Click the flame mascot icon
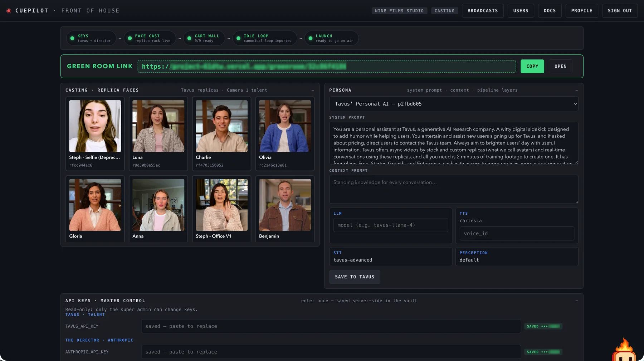Image resolution: width=644 pixels, height=361 pixels. 624,350
